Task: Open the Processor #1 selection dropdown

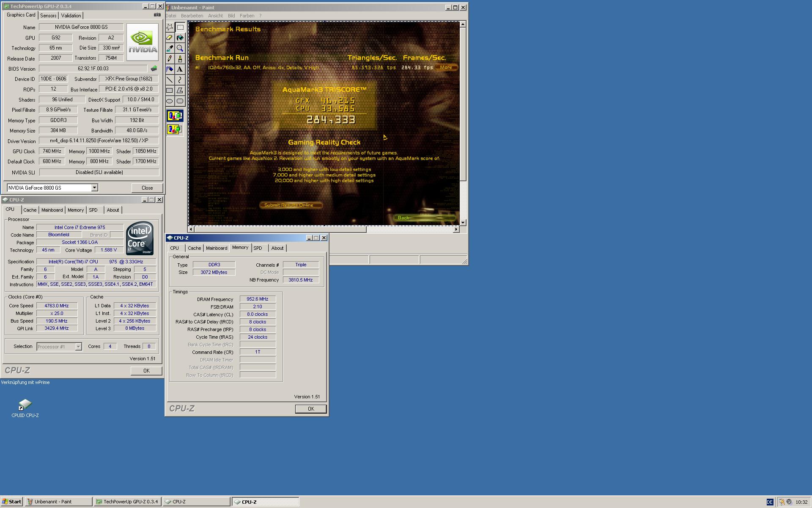Action: (78, 347)
